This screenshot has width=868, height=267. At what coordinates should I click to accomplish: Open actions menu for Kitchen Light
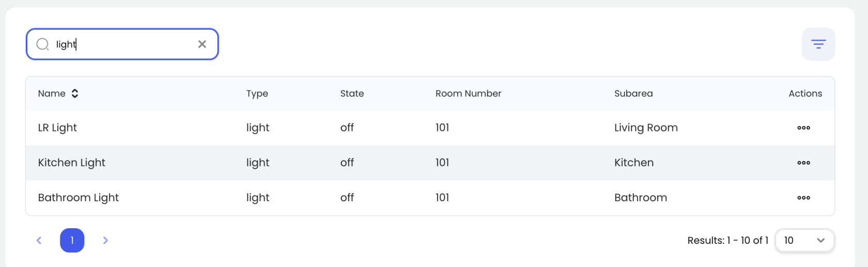(x=803, y=162)
